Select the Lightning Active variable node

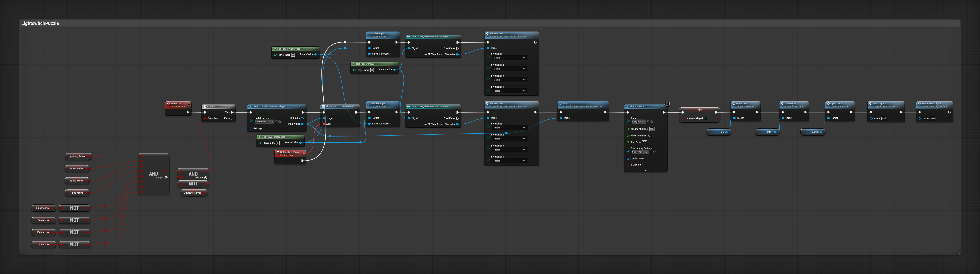pos(78,156)
